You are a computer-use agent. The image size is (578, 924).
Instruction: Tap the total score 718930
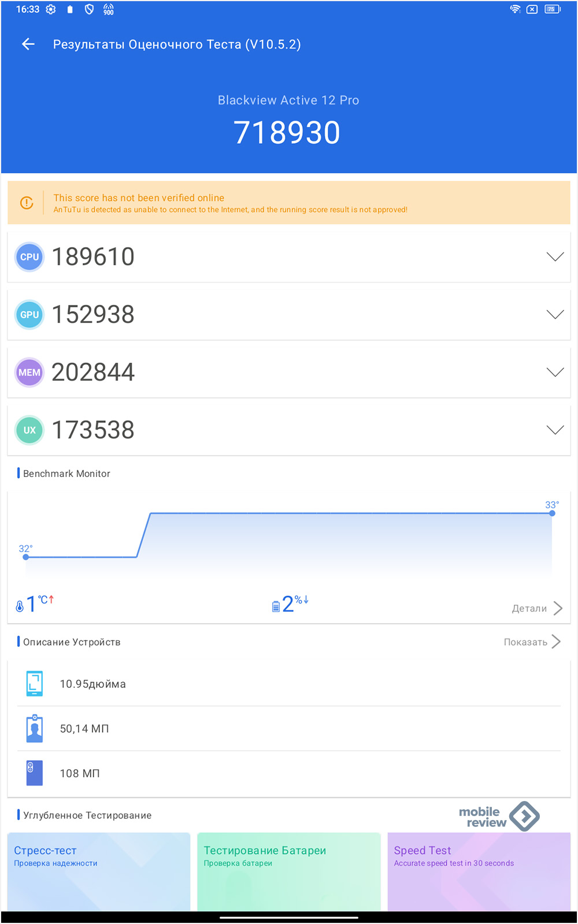pos(287,133)
